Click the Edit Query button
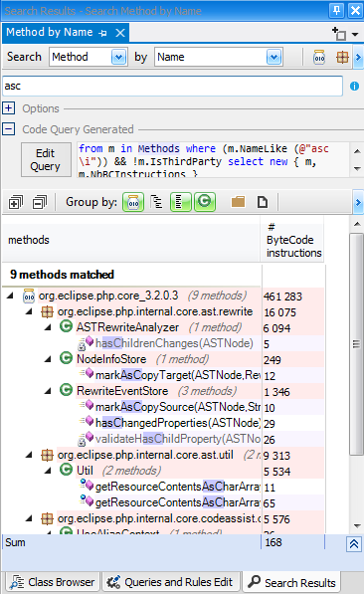 point(46,159)
